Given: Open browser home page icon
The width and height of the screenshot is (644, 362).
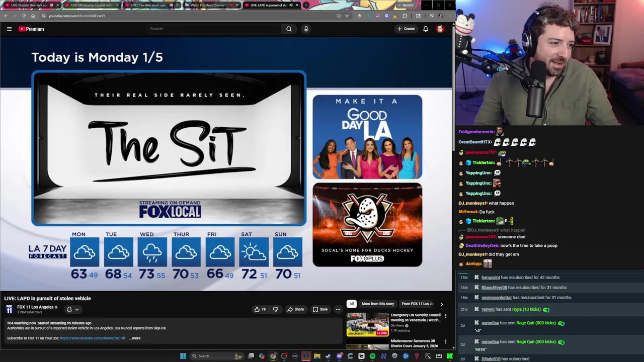Looking at the screenshot, I should [33, 16].
